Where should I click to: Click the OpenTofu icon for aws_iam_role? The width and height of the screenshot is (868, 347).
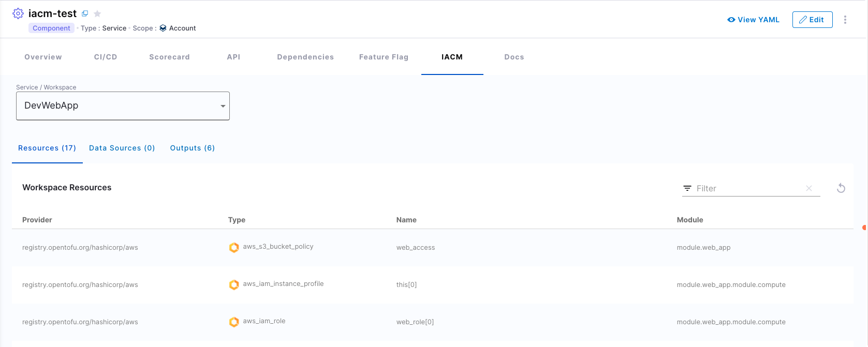coord(234,322)
